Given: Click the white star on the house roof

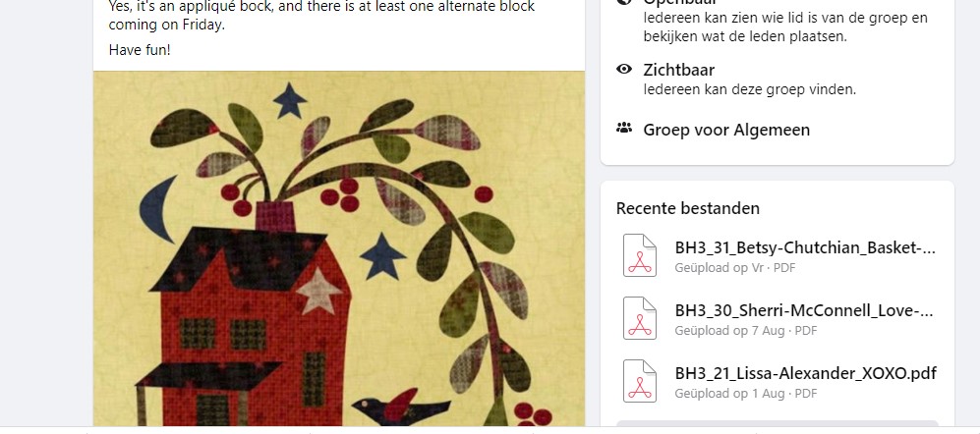Looking at the screenshot, I should 318,291.
